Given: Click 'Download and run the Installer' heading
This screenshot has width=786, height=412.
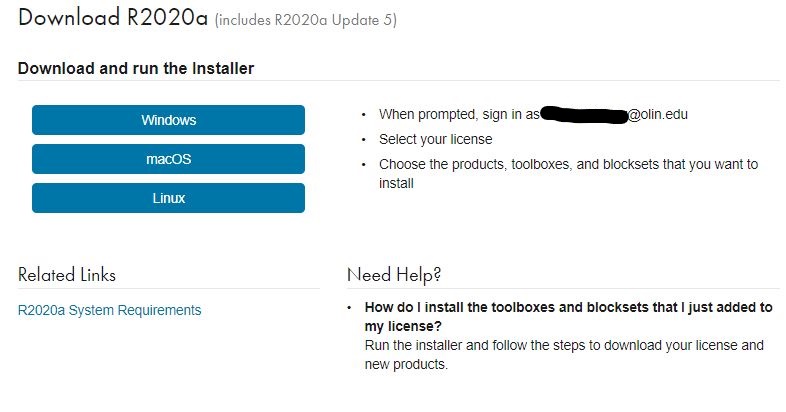Looking at the screenshot, I should point(136,68).
